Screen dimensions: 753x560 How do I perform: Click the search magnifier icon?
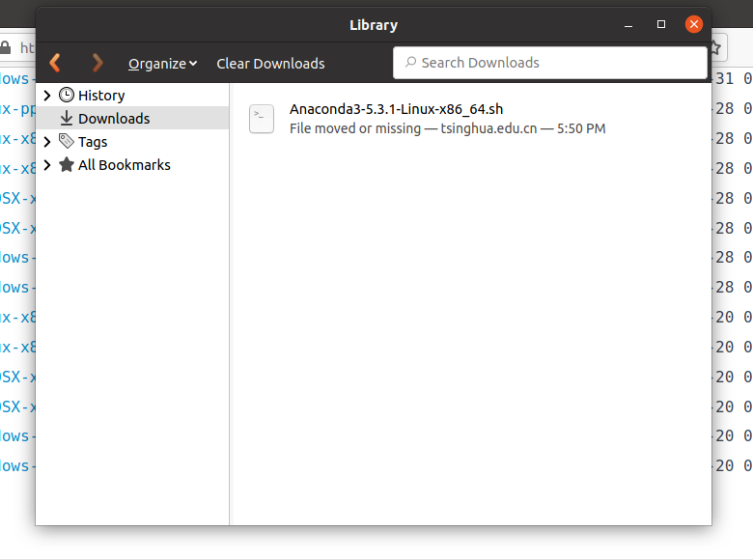pyautogui.click(x=410, y=63)
